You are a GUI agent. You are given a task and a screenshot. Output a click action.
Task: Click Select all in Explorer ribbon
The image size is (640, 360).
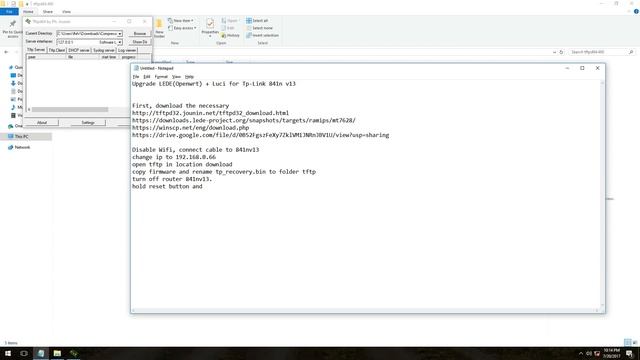[x=257, y=20]
